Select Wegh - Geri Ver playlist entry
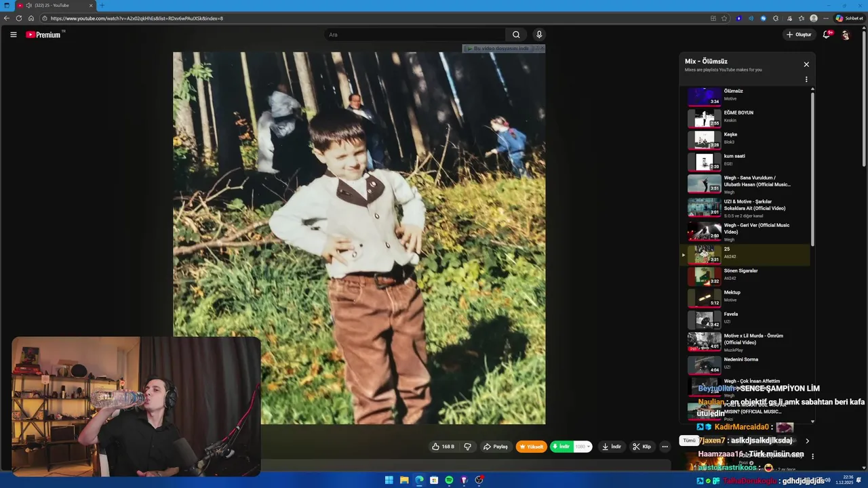This screenshot has width=868, height=488. [746, 232]
